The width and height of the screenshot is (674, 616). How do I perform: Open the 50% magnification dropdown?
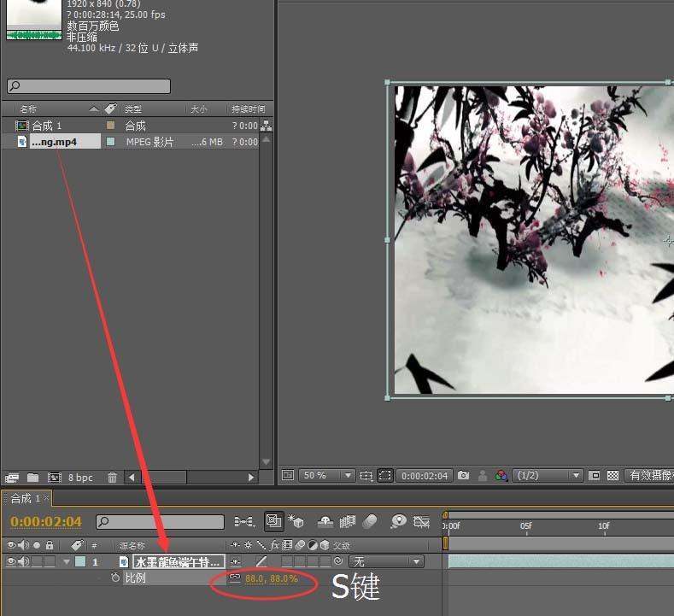coord(326,475)
